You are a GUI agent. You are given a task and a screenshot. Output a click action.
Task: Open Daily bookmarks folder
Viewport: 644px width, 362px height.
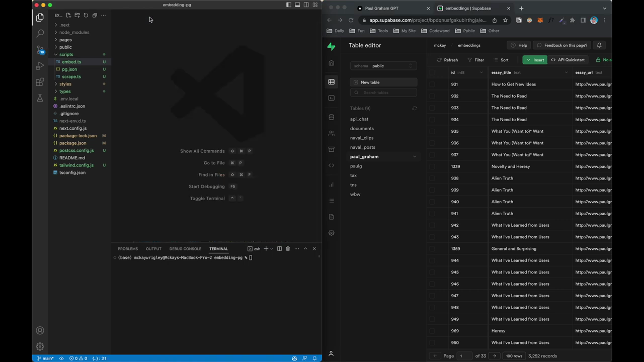coord(336,31)
